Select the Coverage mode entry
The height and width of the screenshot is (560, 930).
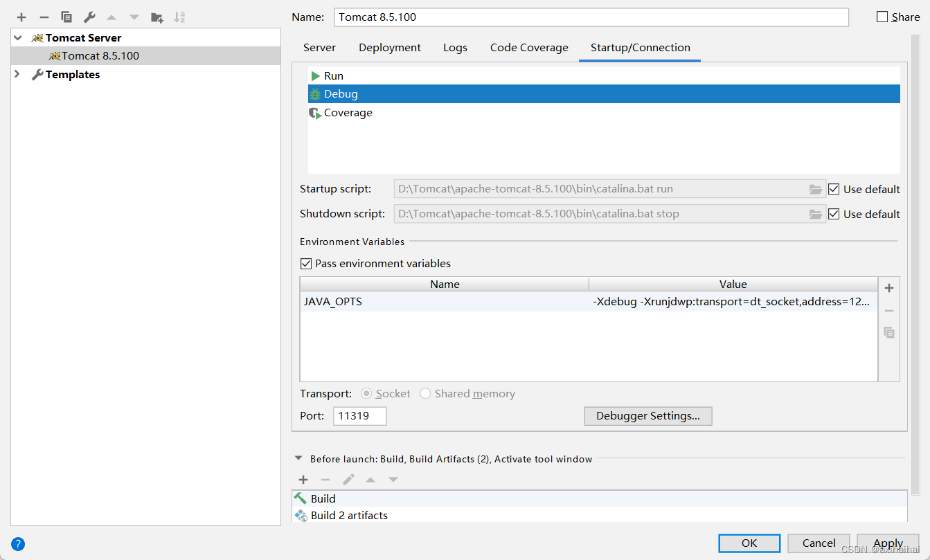tap(604, 113)
